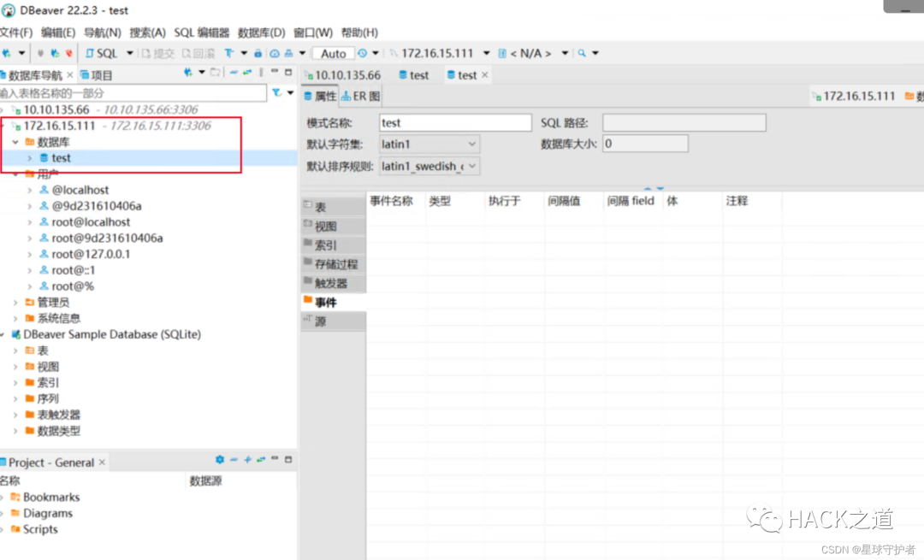The width and height of the screenshot is (924, 560).
Task: Click the lock transaction icon in toolbar
Action: click(258, 54)
